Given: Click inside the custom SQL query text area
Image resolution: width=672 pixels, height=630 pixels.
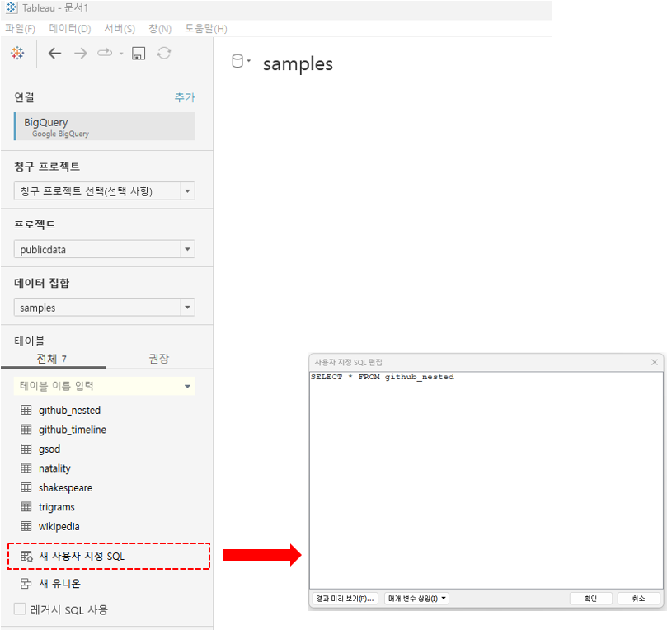Looking at the screenshot, I should click(486, 480).
